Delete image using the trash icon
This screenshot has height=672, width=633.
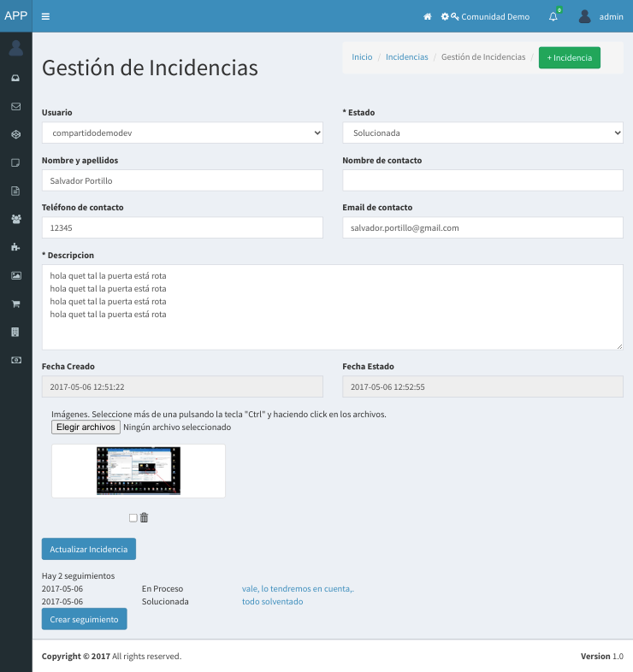pos(145,517)
